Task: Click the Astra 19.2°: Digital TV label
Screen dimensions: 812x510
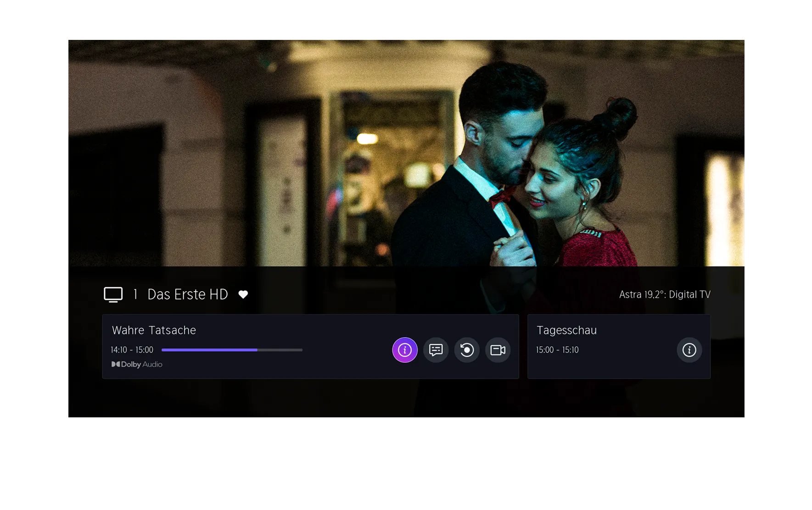Action: point(664,294)
